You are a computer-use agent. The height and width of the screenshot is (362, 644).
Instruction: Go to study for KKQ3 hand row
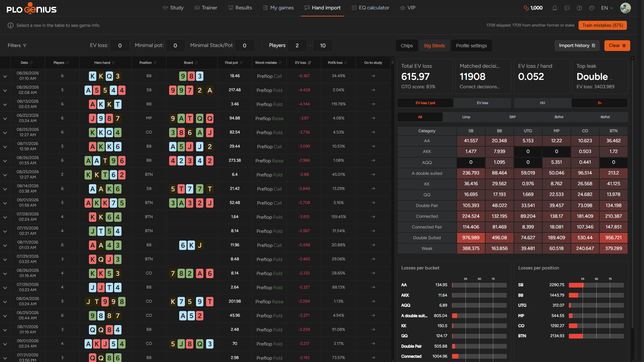[x=373, y=76]
